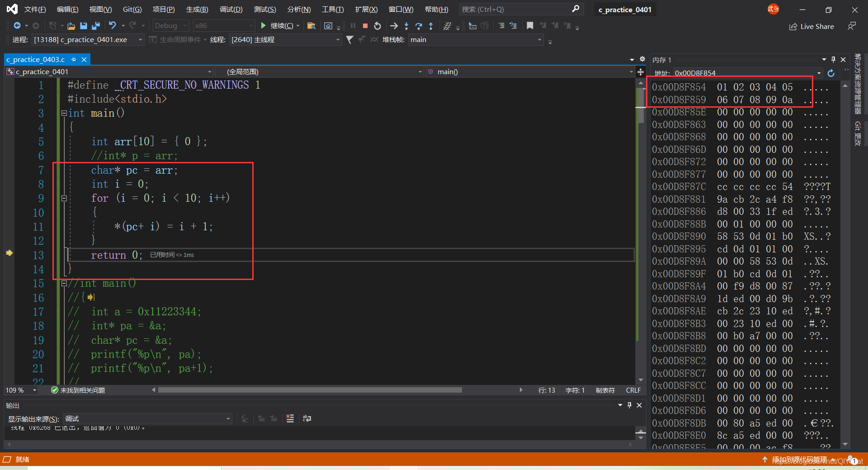Open the output source dropdown
This screenshot has height=470, width=868.
tap(148, 419)
